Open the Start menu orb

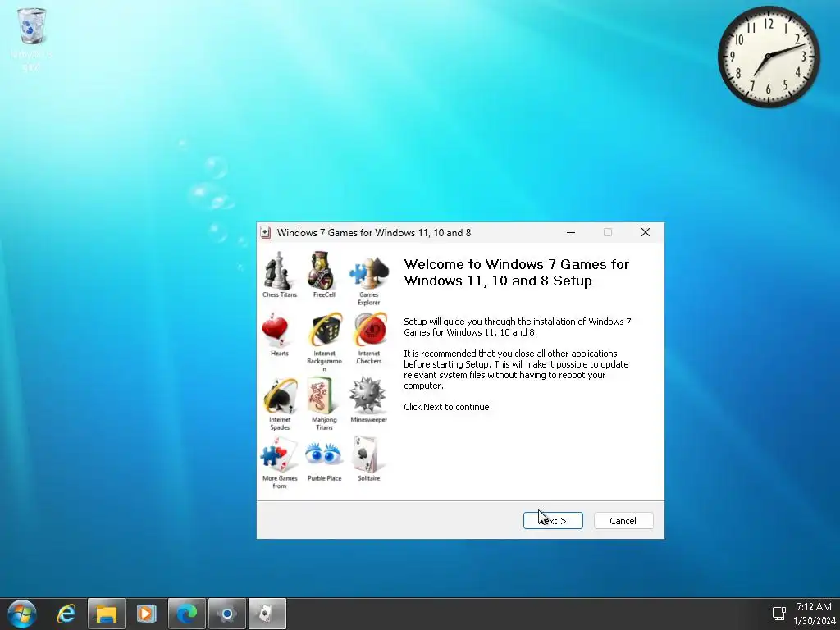[22, 614]
